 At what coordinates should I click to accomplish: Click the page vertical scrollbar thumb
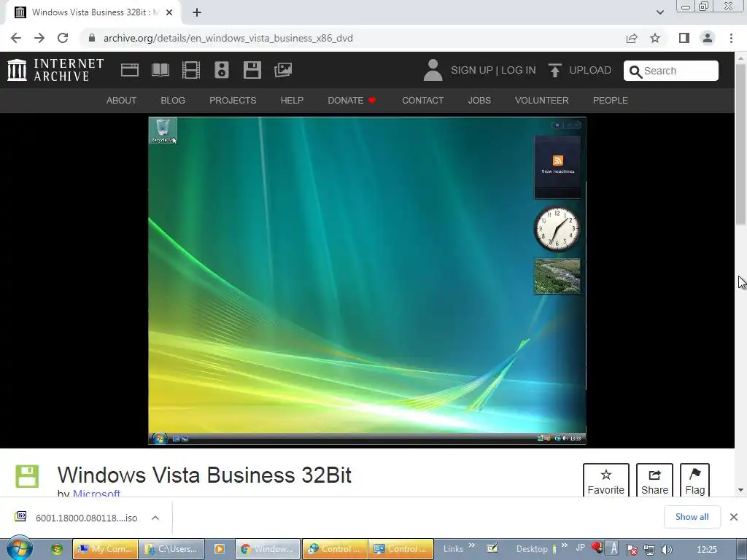[x=740, y=143]
